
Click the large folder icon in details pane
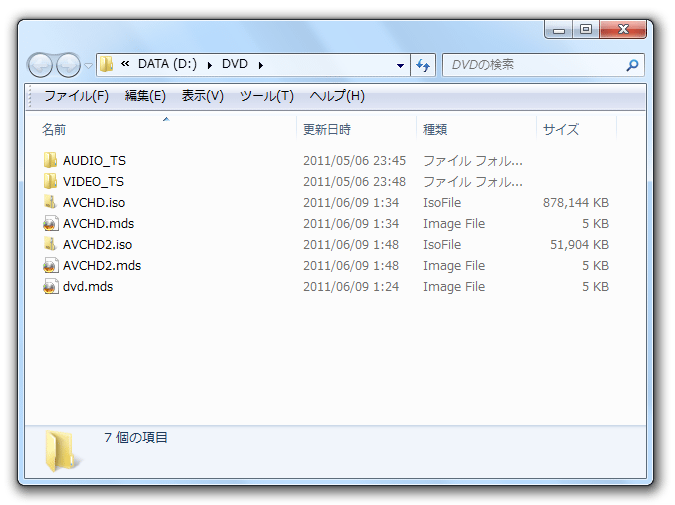tap(62, 450)
